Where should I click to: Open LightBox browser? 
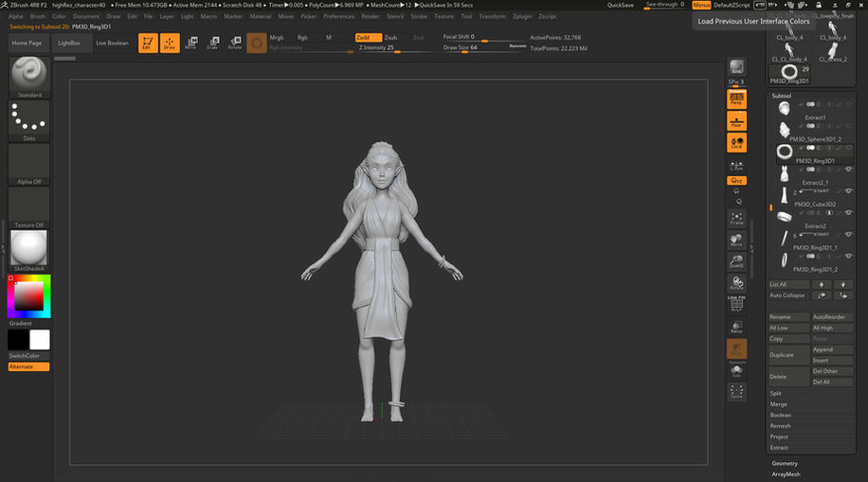69,44
